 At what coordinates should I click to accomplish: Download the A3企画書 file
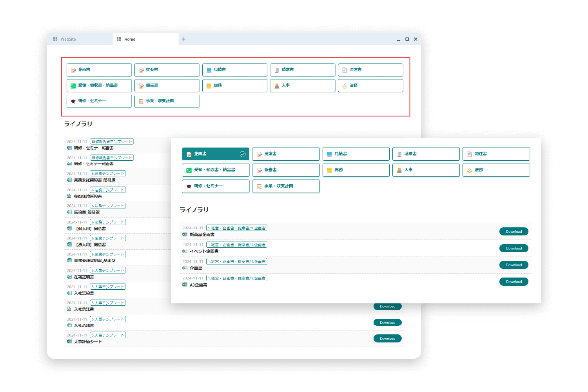pos(514,282)
